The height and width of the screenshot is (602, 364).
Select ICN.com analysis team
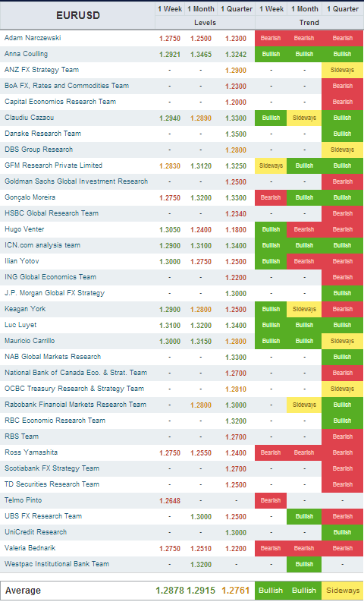[x=42, y=245]
